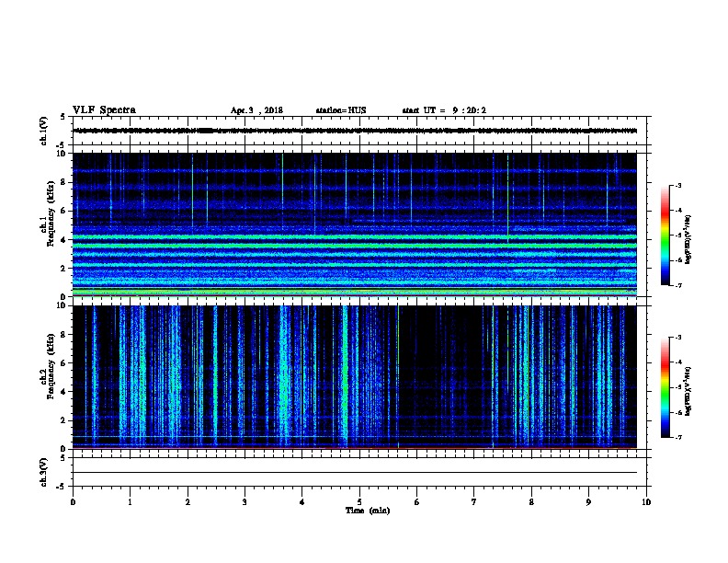728x563 pixels.
Task: Click the "ch.3(V)" axis label
Action: [x=43, y=472]
